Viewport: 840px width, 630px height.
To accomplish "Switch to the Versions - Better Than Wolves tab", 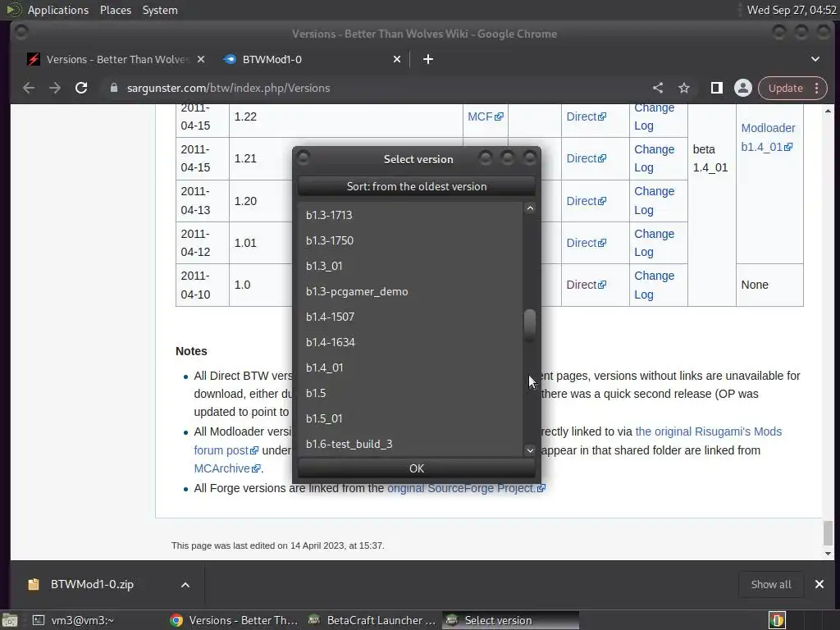I will (116, 59).
